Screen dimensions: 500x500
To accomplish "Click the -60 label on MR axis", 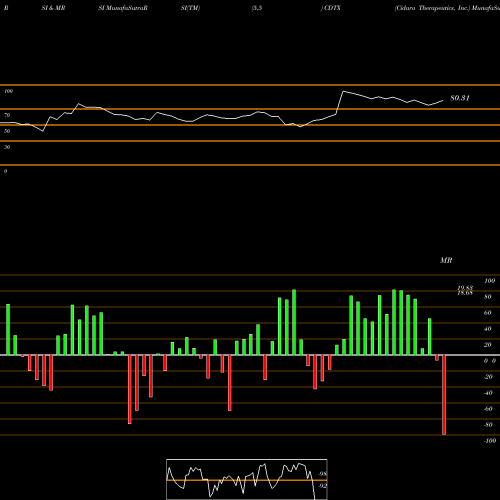I will pyautogui.click(x=488, y=409).
